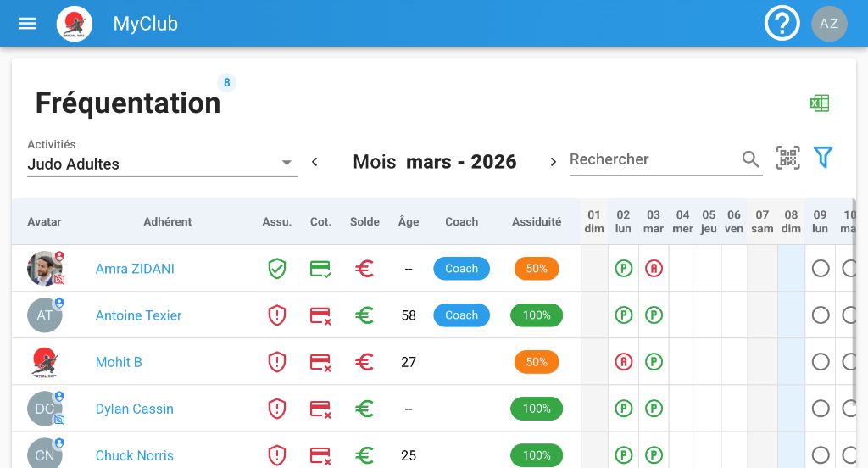The height and width of the screenshot is (468, 868).
Task: Expand the Activités Judo Adultes dropdown
Action: click(287, 163)
